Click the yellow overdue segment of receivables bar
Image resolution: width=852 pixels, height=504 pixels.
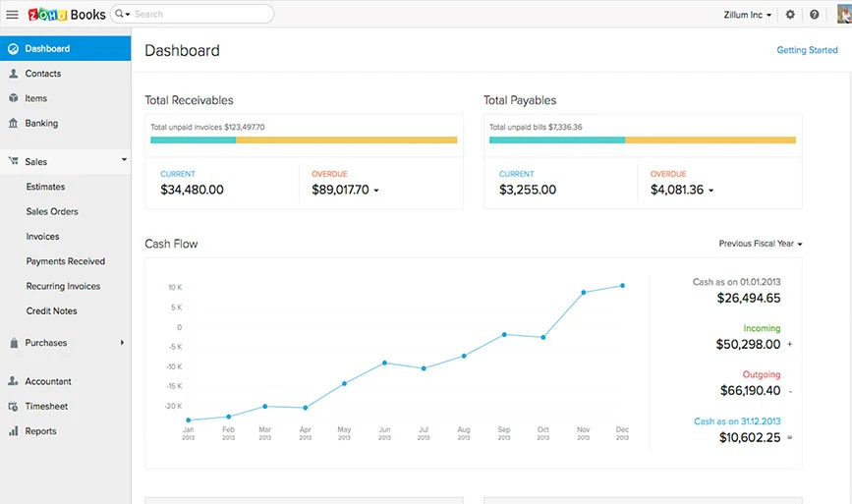point(346,140)
